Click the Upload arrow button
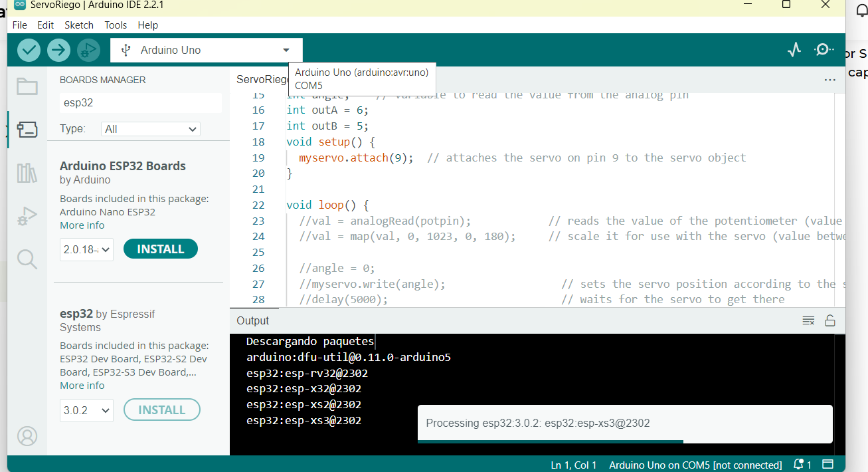The width and height of the screenshot is (868, 472). coord(58,50)
